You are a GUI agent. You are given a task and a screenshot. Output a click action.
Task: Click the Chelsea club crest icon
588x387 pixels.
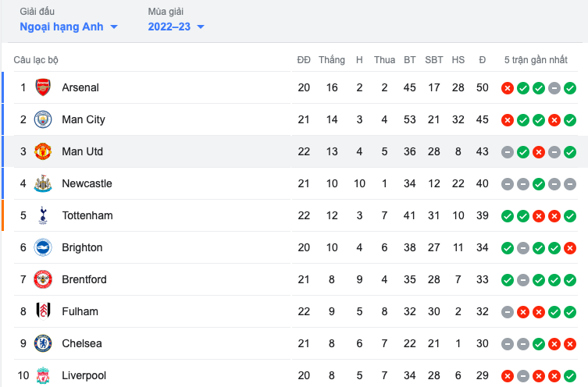click(43, 343)
